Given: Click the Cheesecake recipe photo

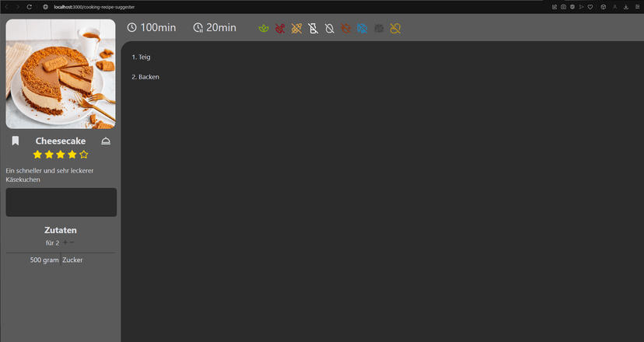Looking at the screenshot, I should [61, 74].
